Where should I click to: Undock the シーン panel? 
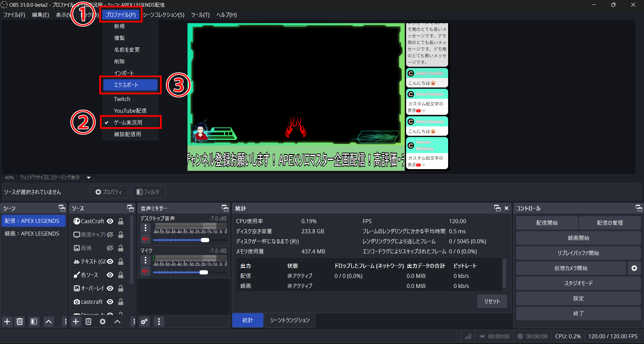click(x=62, y=208)
